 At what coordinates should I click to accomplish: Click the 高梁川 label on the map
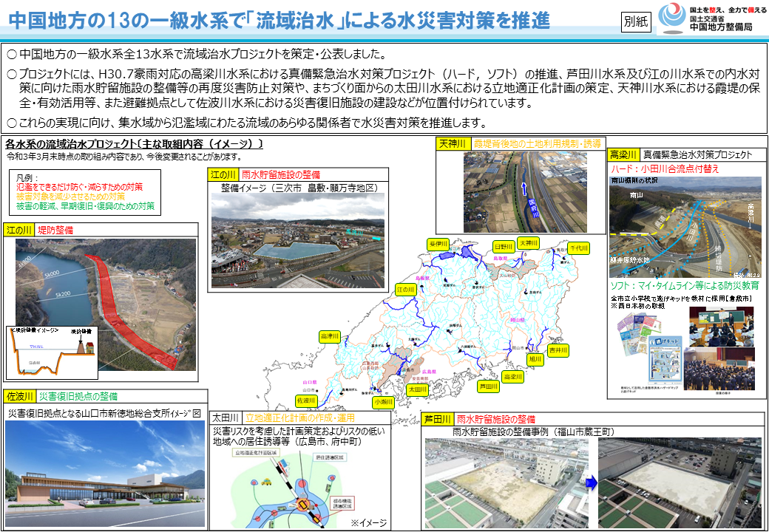[513, 376]
